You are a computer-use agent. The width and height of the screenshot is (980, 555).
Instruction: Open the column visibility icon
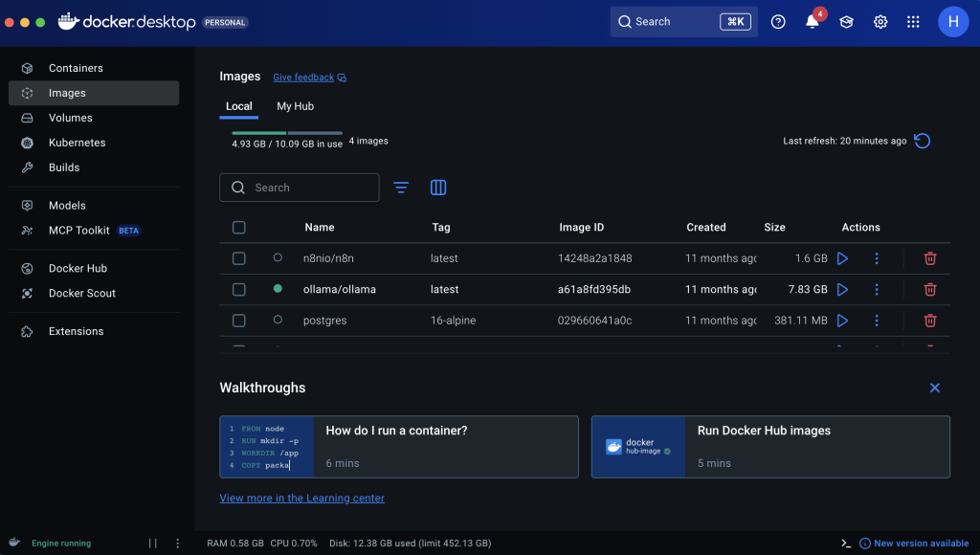pyautogui.click(x=438, y=188)
